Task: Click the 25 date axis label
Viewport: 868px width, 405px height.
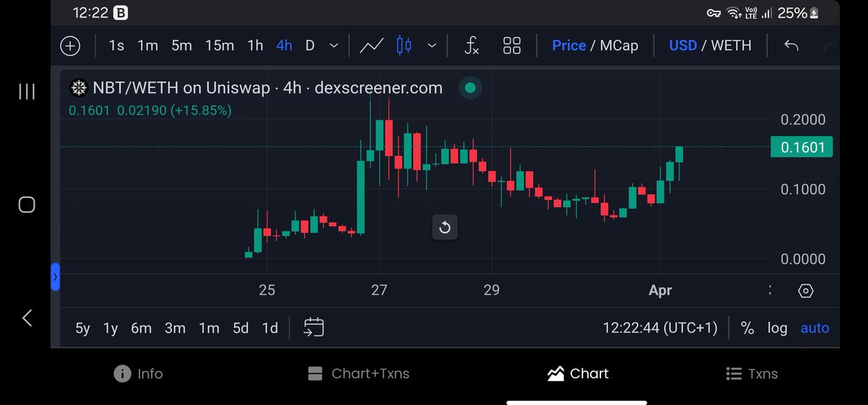Action: tap(267, 290)
